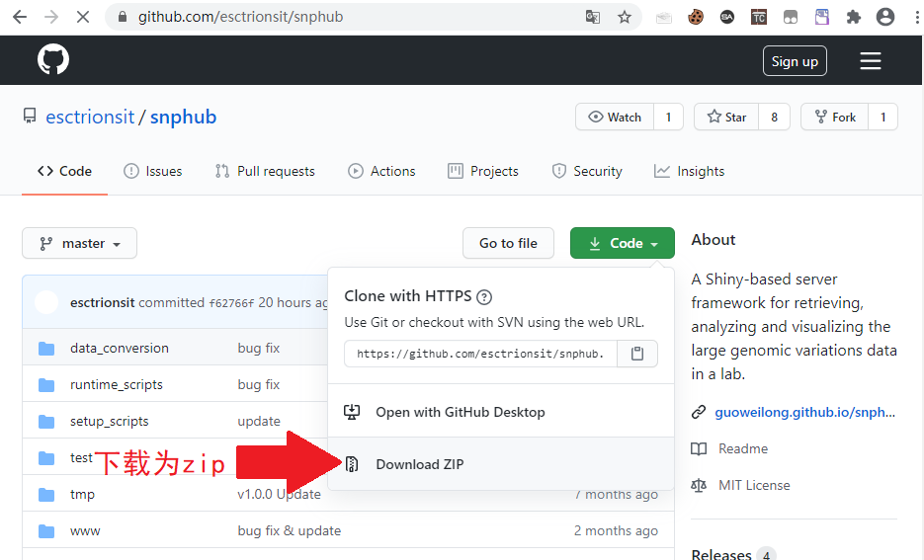The width and height of the screenshot is (924, 560).
Task: Open the guoweilong.github.io website link
Action: (804, 412)
